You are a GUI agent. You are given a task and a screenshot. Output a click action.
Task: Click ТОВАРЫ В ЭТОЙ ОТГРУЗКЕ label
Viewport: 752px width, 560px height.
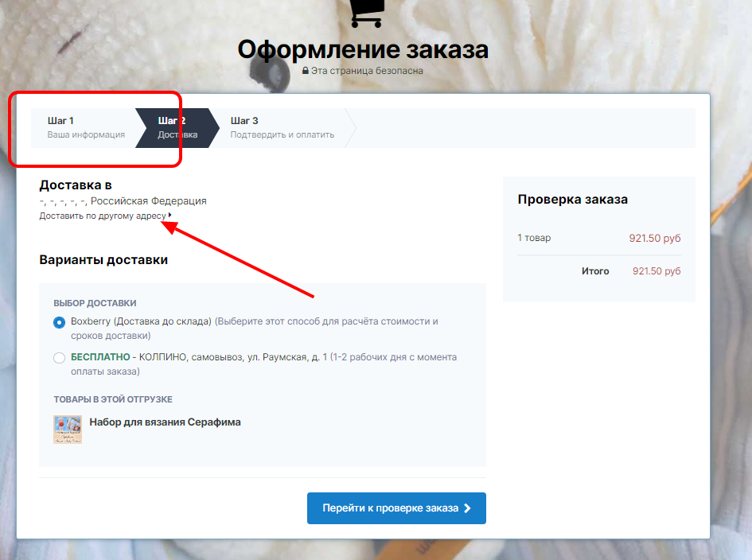pyautogui.click(x=113, y=399)
